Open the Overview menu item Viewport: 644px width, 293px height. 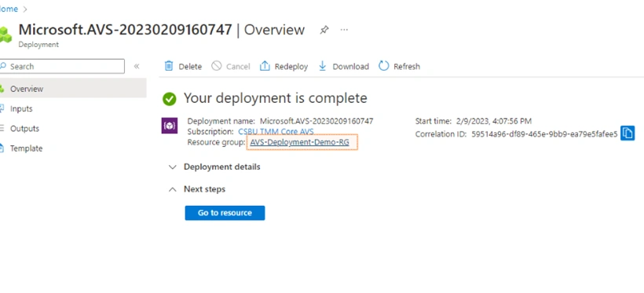[73, 89]
